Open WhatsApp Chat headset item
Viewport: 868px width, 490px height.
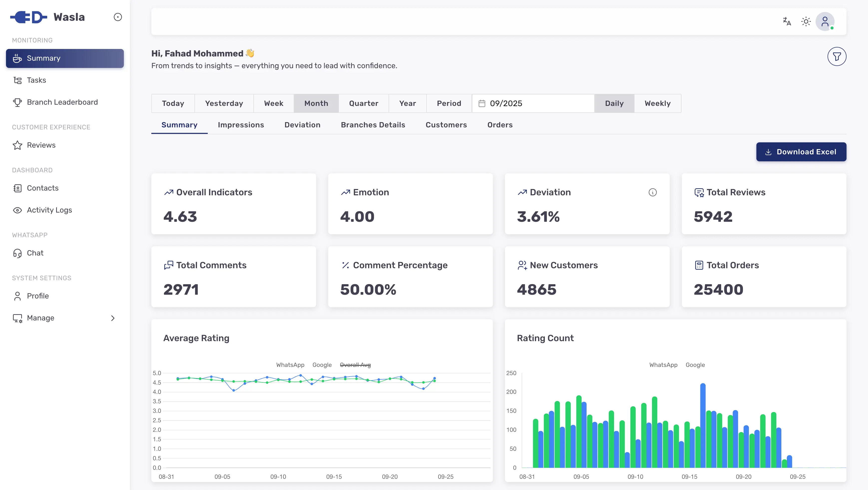point(35,253)
